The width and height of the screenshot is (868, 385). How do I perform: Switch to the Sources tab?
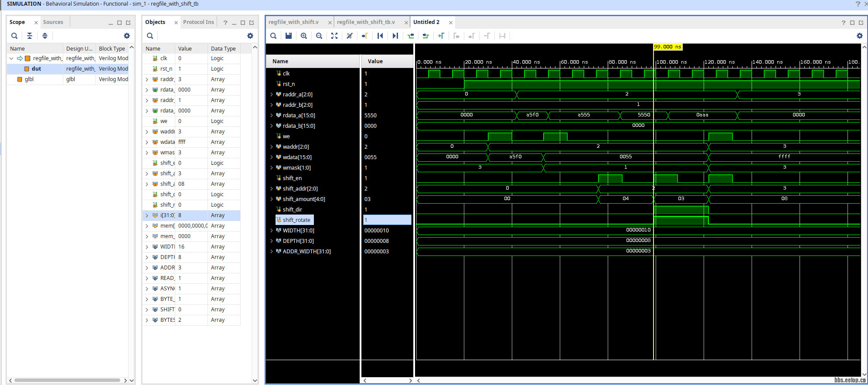53,22
